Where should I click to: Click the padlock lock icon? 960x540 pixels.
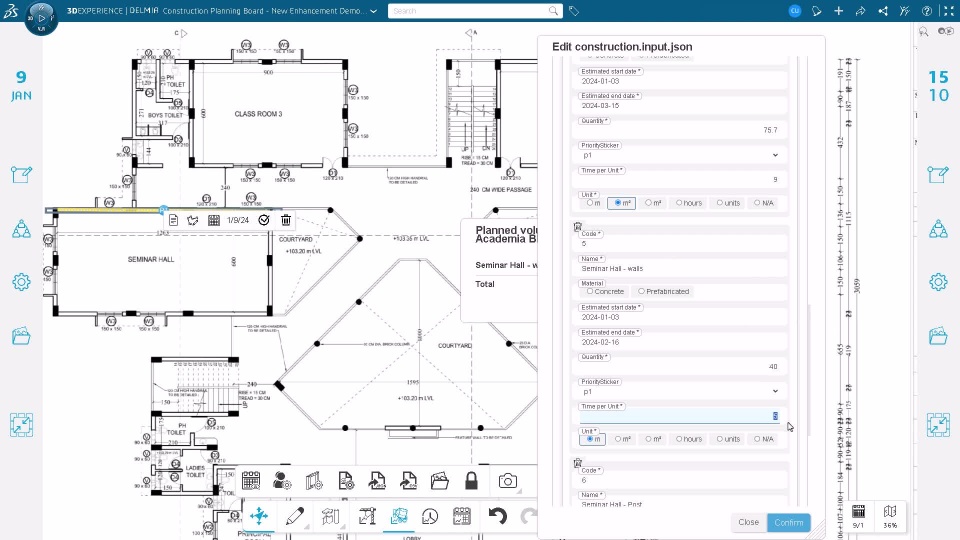(x=471, y=481)
